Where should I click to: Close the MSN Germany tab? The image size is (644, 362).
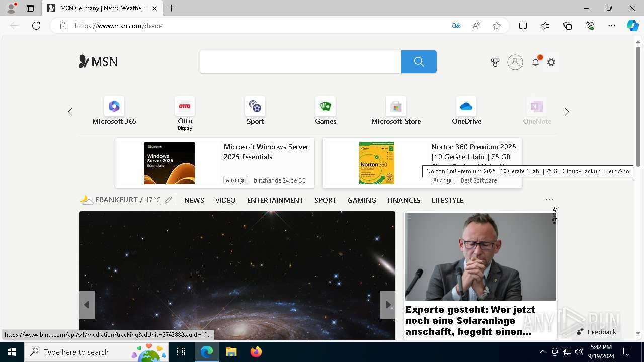pyautogui.click(x=154, y=8)
